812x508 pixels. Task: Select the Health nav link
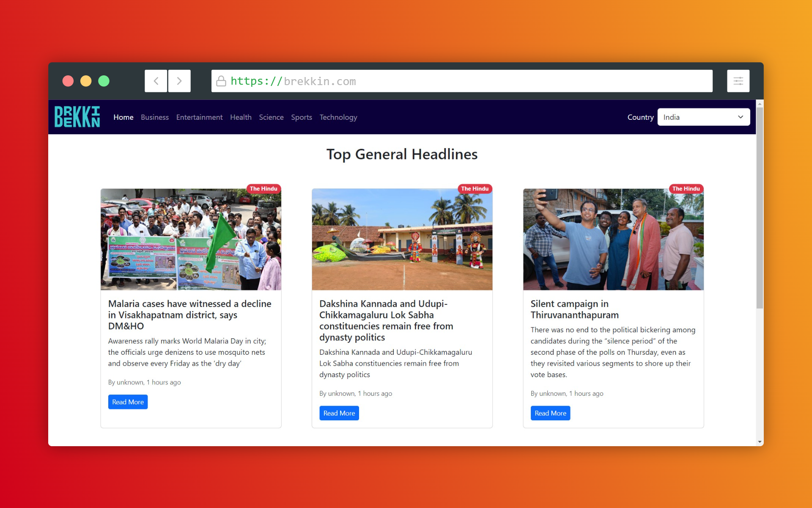pos(241,117)
